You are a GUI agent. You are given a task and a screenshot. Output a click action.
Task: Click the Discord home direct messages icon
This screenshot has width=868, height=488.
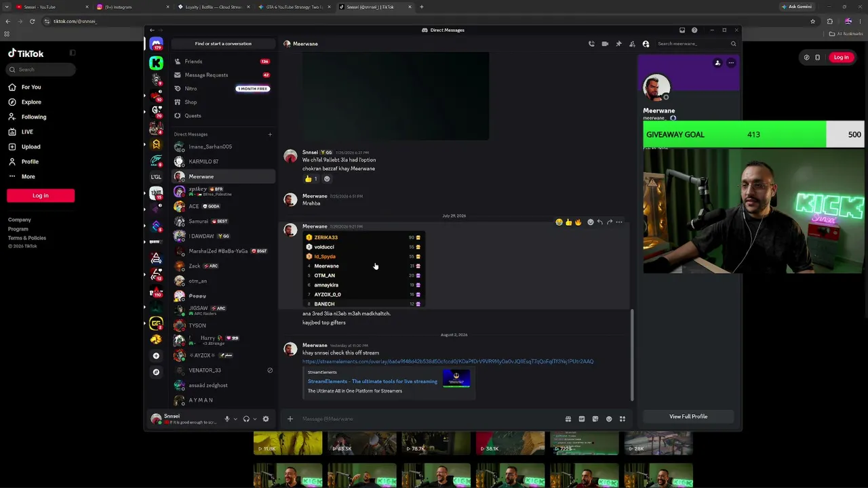click(156, 45)
